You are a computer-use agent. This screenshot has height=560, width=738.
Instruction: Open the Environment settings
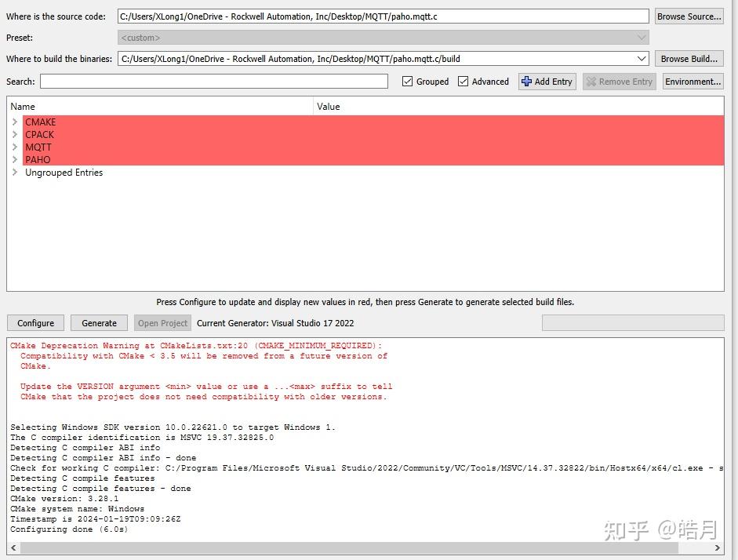click(693, 82)
